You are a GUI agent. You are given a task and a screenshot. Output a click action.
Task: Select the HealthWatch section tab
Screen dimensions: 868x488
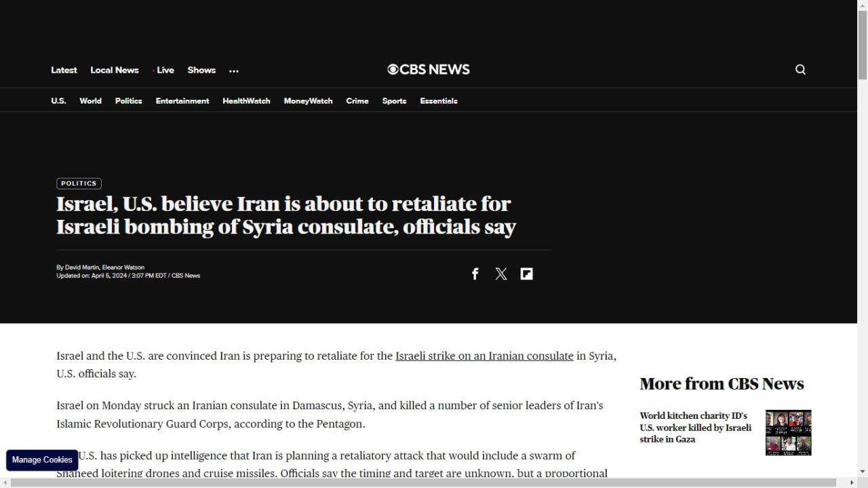click(246, 100)
